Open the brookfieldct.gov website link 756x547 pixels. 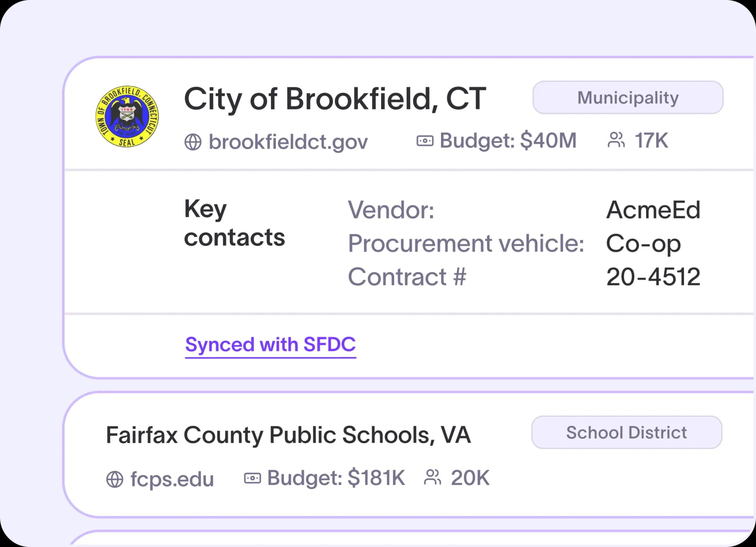click(288, 142)
